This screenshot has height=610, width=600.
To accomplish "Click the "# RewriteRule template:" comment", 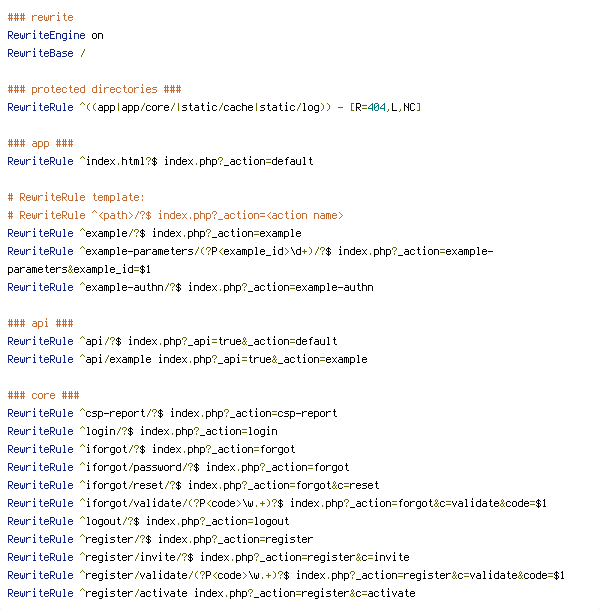I will [x=76, y=197].
